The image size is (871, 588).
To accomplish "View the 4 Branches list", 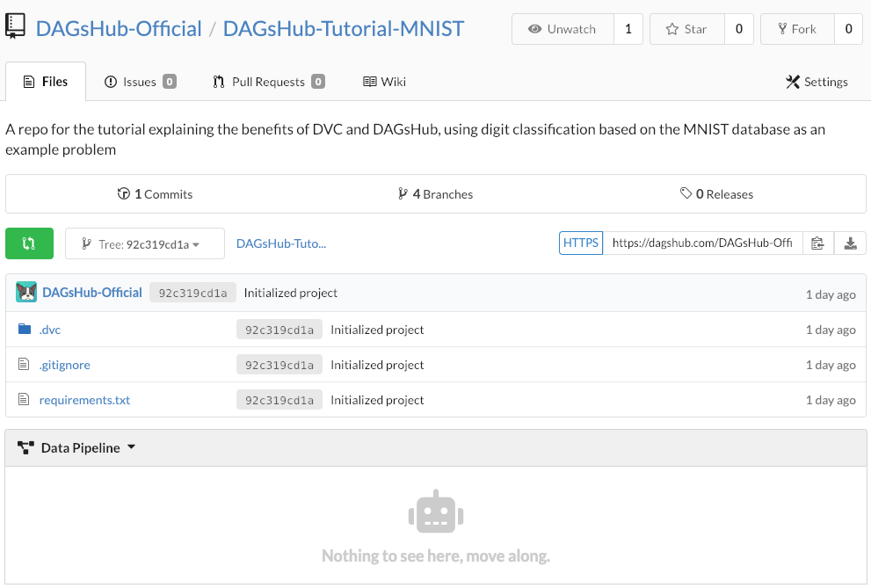I will (435, 194).
